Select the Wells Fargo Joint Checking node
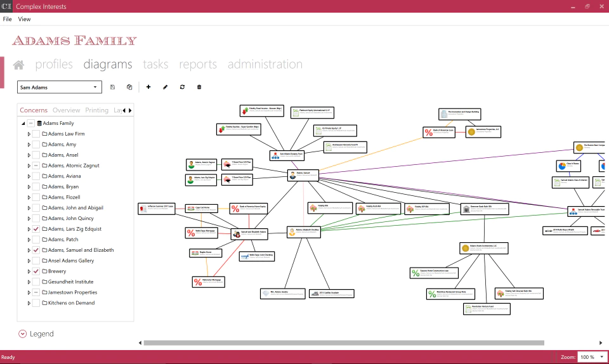The width and height of the screenshot is (609, 364). [257, 256]
